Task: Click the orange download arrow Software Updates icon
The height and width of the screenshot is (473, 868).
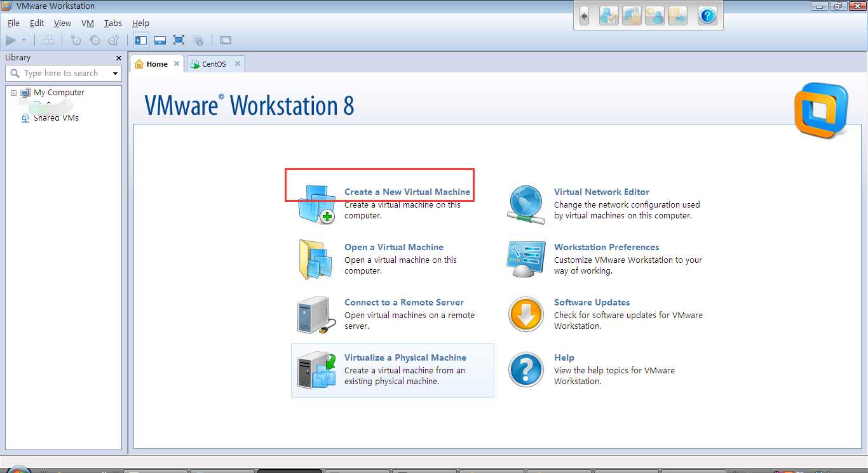Action: (x=526, y=314)
